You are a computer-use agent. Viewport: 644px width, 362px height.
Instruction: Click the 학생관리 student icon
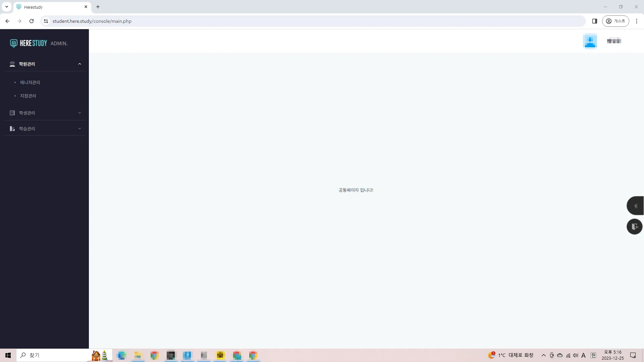click(x=12, y=113)
